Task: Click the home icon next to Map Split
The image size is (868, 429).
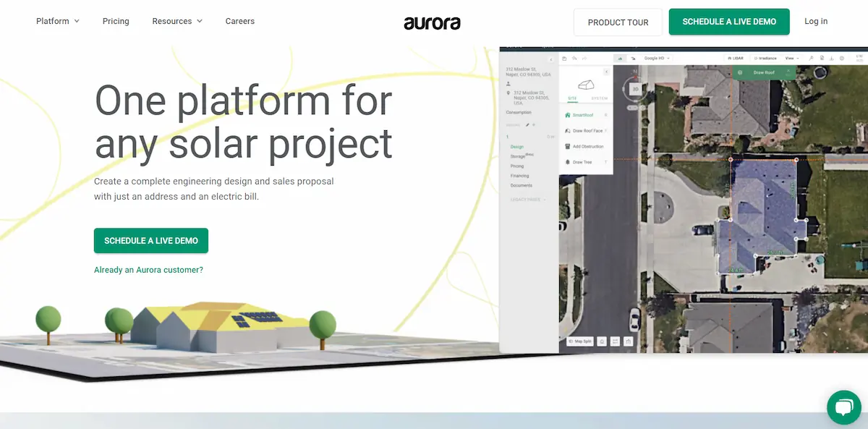Action: 603,341
